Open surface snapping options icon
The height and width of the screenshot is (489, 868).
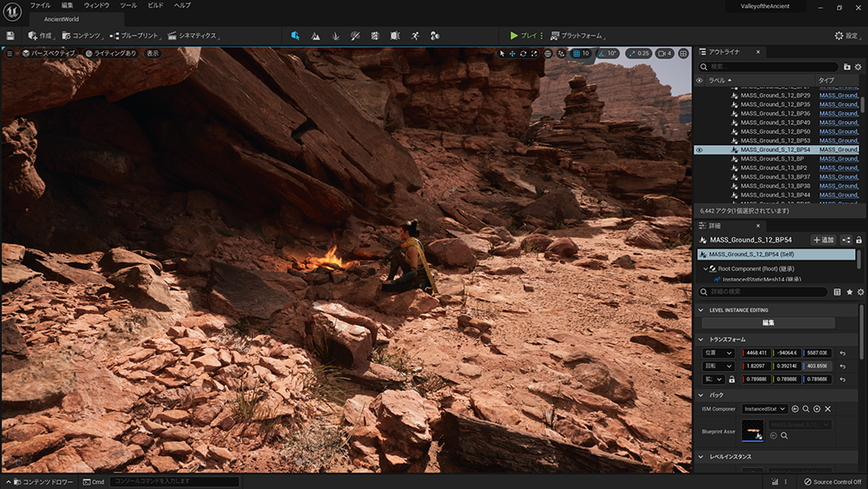(561, 54)
